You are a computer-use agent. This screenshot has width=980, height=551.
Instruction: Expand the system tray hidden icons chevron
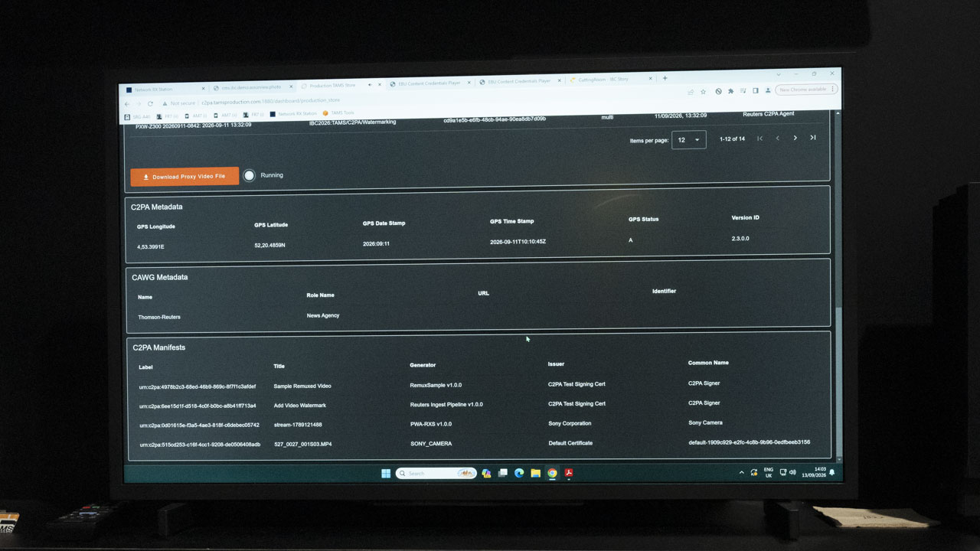pos(741,473)
